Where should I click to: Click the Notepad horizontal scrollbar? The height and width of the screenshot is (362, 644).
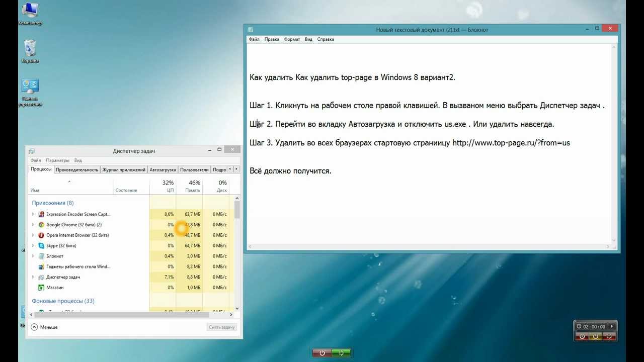click(429, 247)
